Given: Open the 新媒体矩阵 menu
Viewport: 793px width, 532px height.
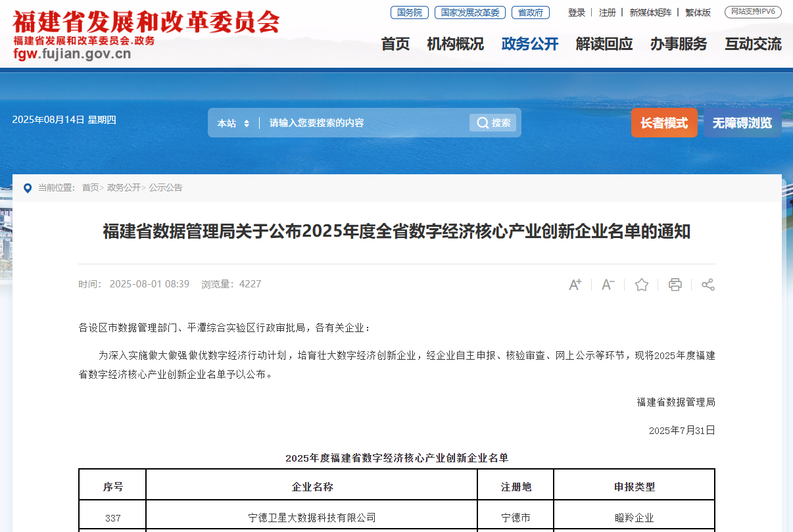Looking at the screenshot, I should [650, 12].
